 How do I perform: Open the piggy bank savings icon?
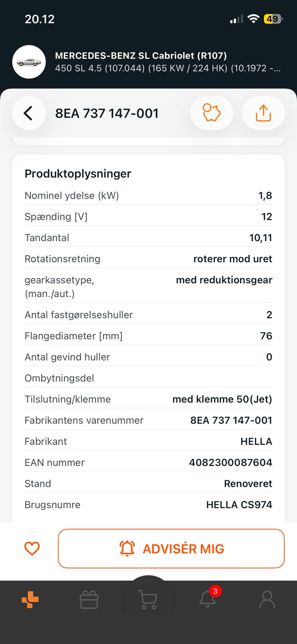(211, 113)
